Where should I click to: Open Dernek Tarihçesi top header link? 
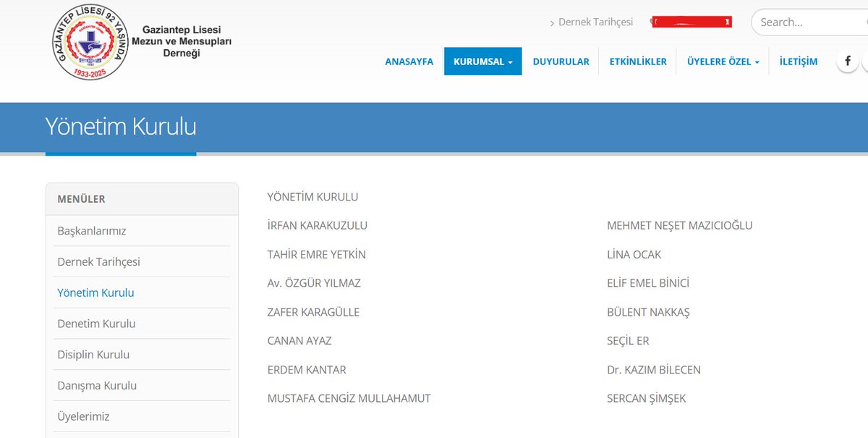595,22
